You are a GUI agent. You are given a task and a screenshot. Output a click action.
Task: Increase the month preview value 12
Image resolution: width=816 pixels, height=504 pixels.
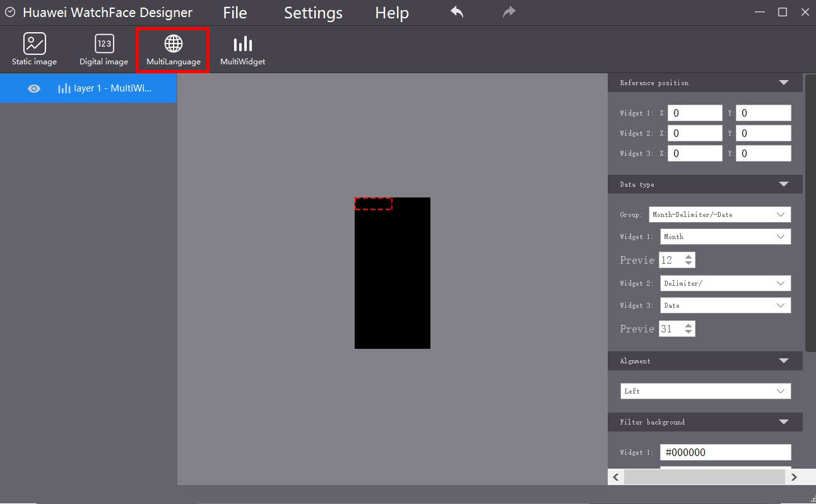[689, 256]
